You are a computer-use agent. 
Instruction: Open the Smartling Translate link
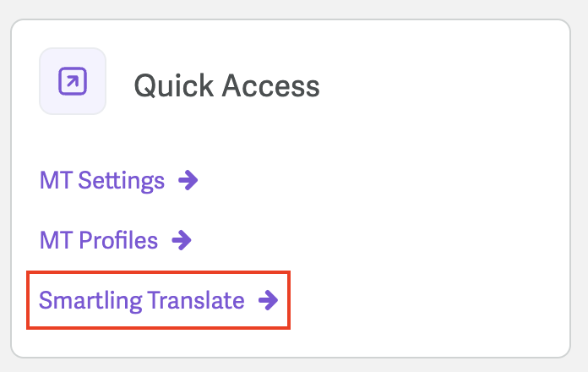point(159,300)
